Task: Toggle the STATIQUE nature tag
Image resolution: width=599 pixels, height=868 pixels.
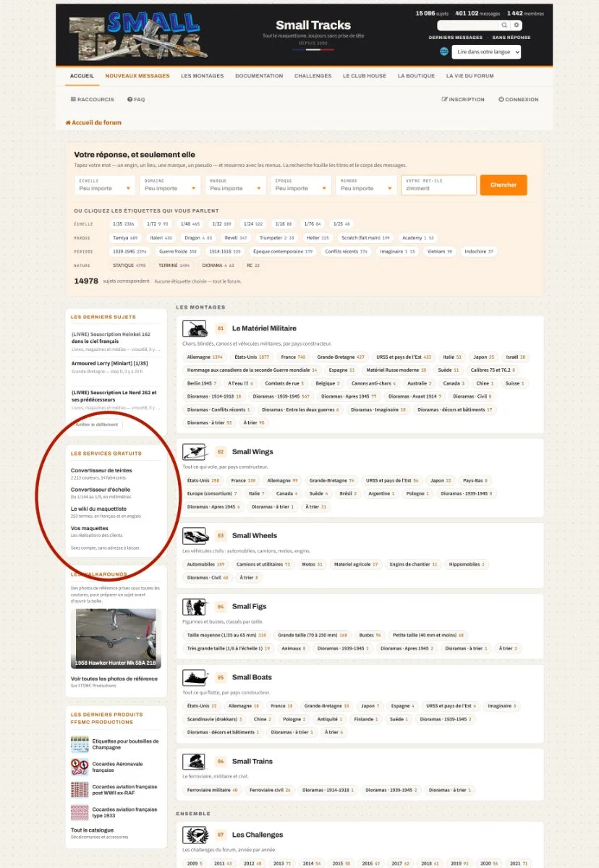Action: click(x=130, y=265)
